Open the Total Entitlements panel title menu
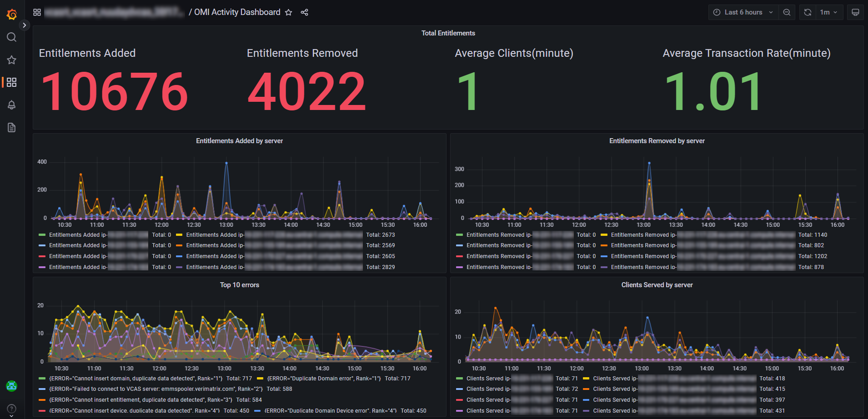 pos(448,33)
